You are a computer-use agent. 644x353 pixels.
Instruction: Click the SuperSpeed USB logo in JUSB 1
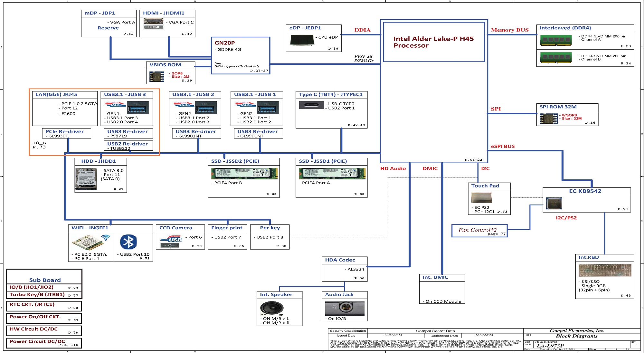[246, 105]
